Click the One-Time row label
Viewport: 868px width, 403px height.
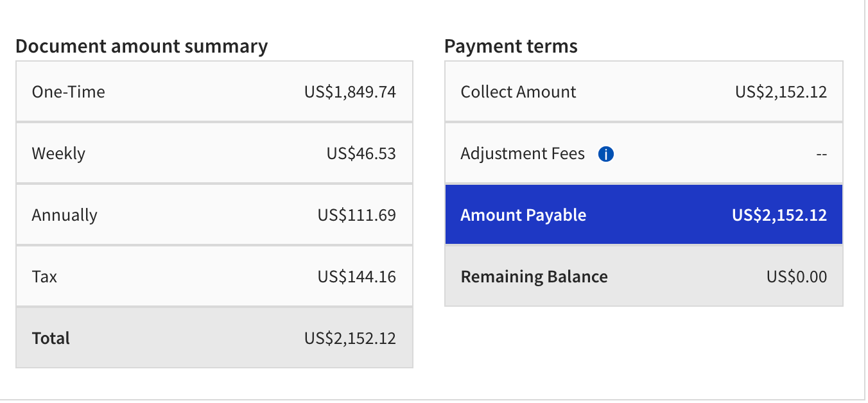(x=69, y=92)
